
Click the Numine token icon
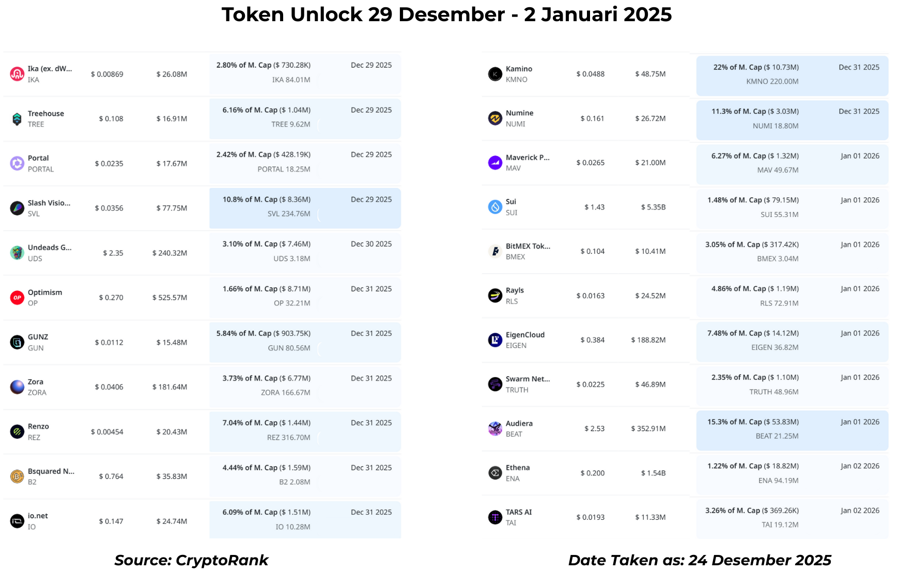[495, 118]
